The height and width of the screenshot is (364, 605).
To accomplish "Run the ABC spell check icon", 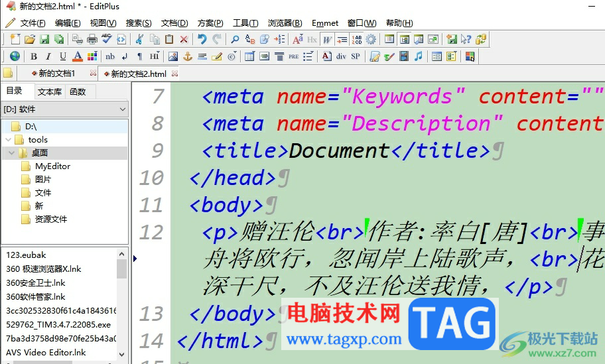I will point(107,39).
